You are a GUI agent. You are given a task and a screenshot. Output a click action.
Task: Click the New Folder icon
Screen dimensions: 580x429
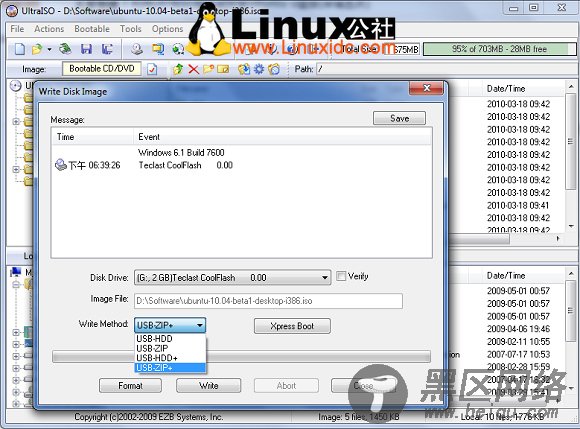tap(208, 69)
